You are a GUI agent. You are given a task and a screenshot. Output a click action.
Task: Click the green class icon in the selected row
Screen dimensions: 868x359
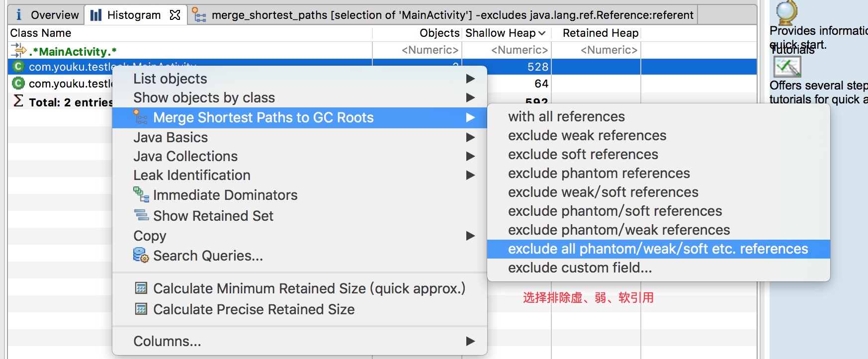click(x=18, y=67)
